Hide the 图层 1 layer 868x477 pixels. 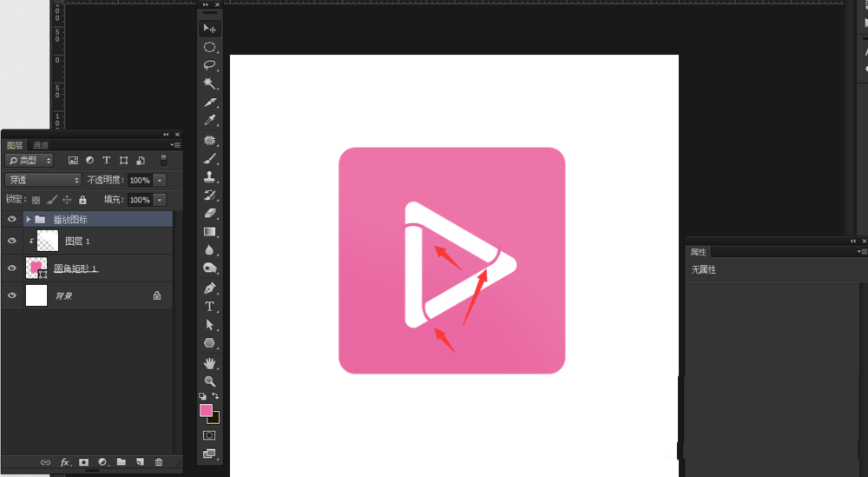(x=11, y=241)
